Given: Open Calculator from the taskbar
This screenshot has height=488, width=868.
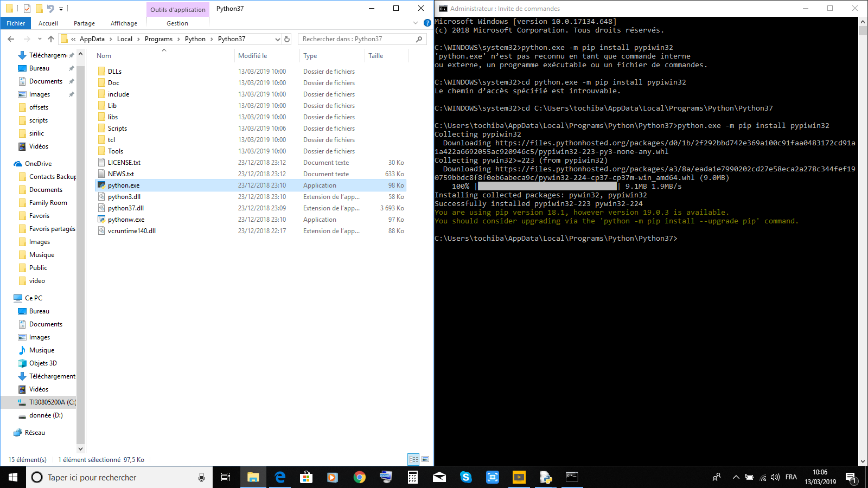Looking at the screenshot, I should pyautogui.click(x=413, y=477).
